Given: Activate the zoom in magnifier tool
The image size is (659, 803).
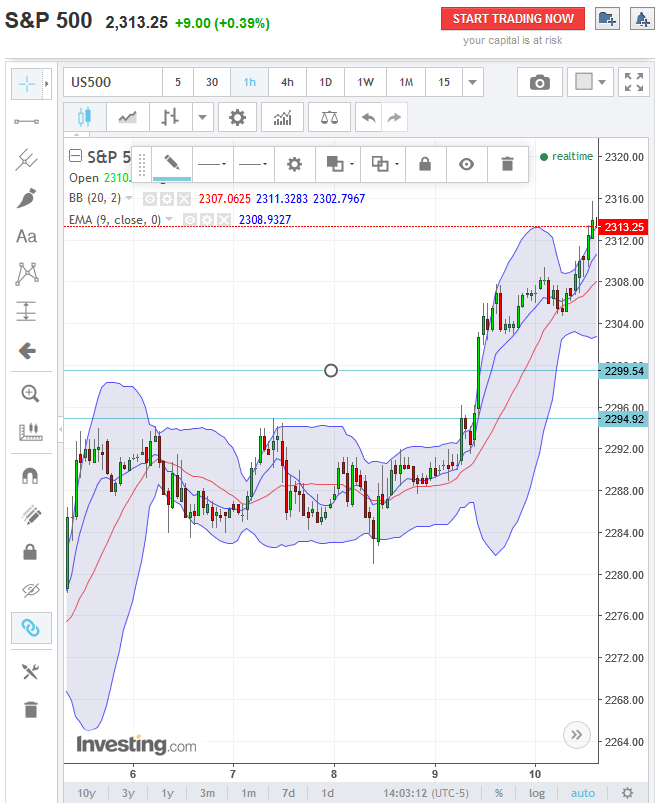Looking at the screenshot, I should tap(30, 394).
